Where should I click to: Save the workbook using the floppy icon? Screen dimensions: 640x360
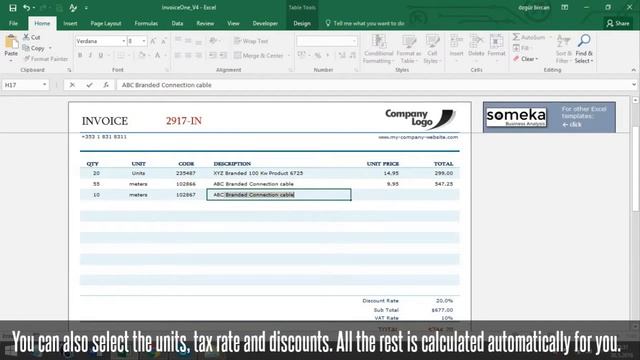(x=13, y=7)
